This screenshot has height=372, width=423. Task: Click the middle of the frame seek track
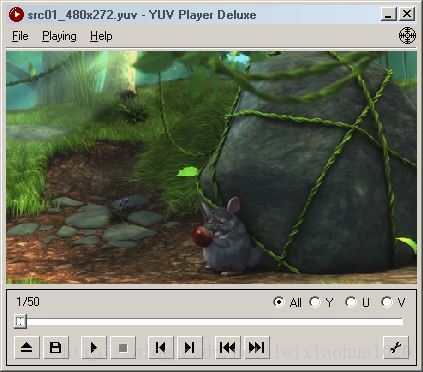pos(209,322)
